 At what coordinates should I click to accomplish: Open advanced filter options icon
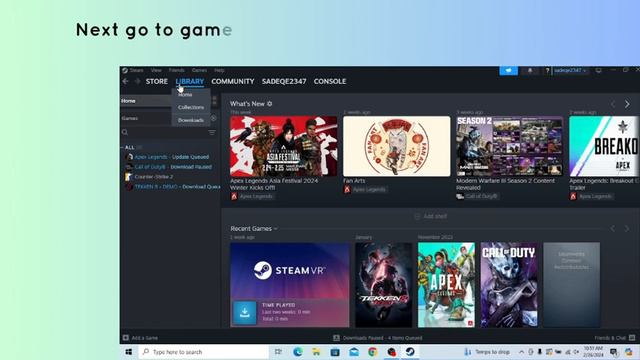coord(212,132)
